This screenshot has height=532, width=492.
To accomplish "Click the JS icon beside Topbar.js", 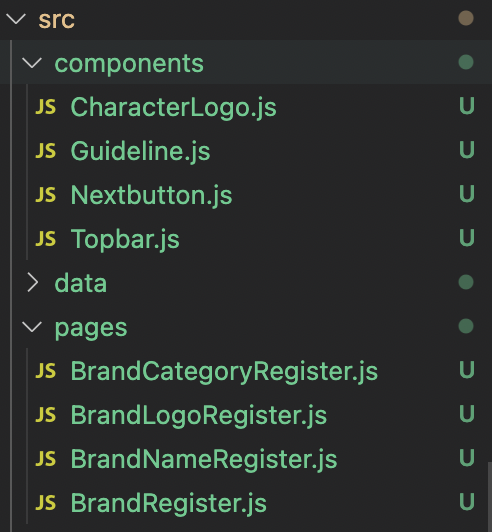I will 45,239.
